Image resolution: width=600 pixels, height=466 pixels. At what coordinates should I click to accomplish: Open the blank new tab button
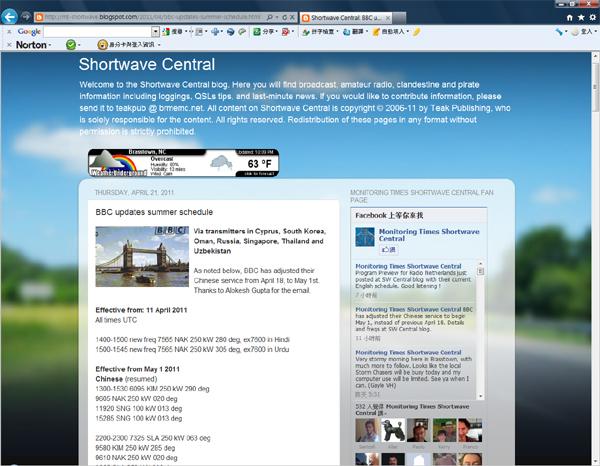click(x=399, y=18)
